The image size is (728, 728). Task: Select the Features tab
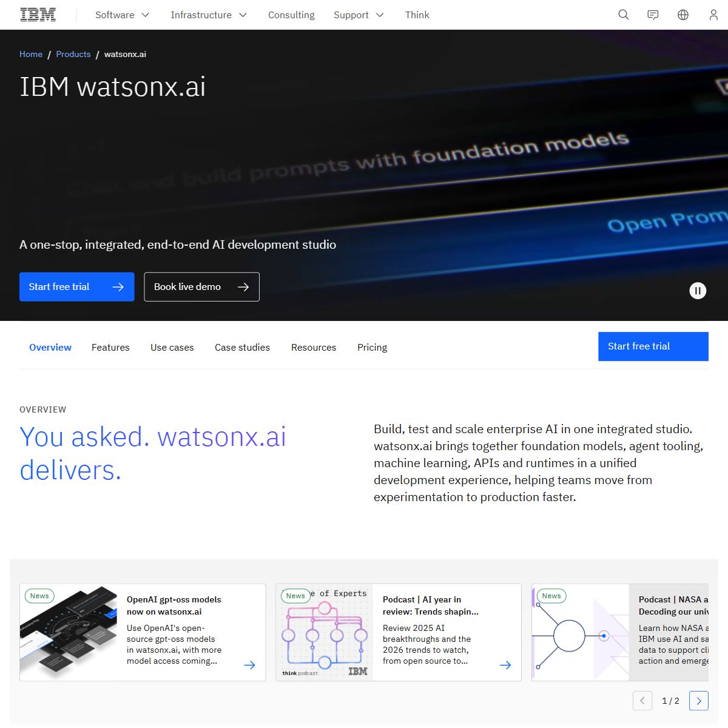click(x=110, y=347)
